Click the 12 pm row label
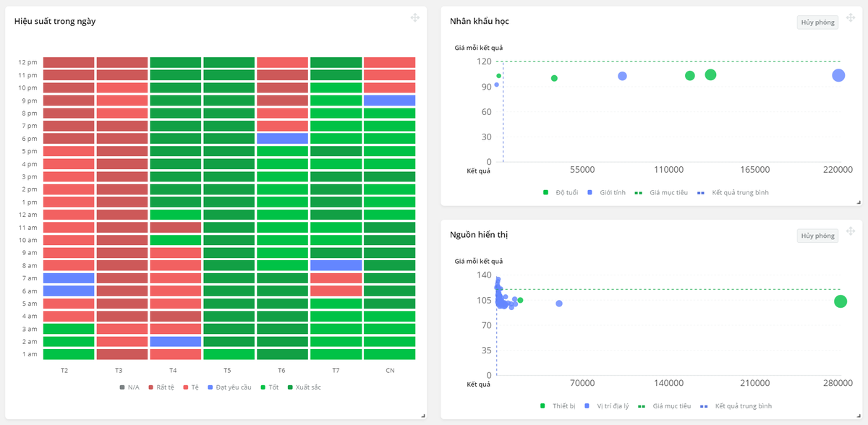The width and height of the screenshot is (868, 425). click(27, 62)
